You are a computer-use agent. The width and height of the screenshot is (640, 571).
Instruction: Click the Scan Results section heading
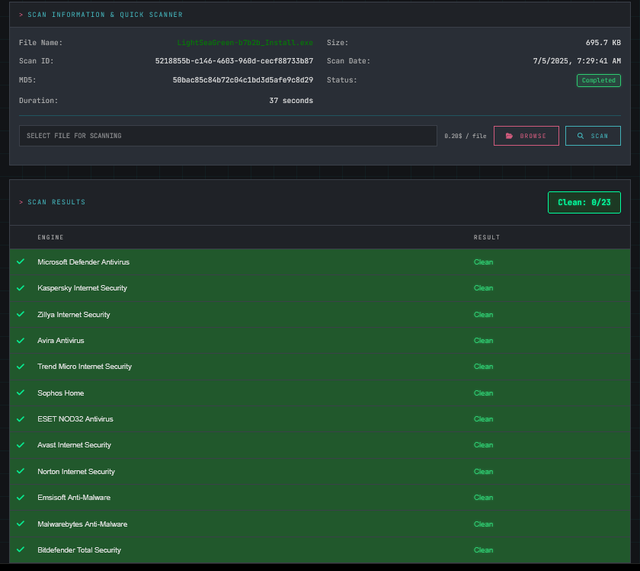[56, 202]
